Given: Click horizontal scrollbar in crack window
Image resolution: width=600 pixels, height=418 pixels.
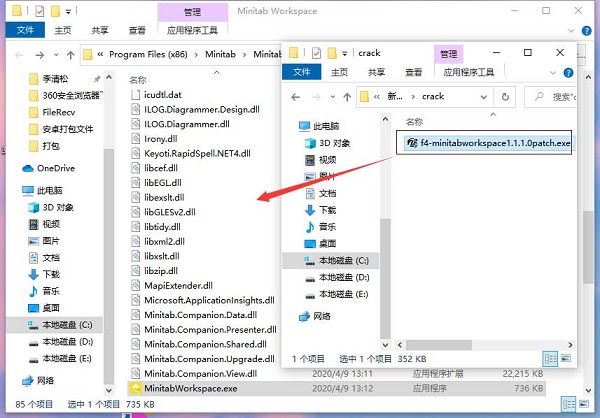Looking at the screenshot, I should pos(439,345).
